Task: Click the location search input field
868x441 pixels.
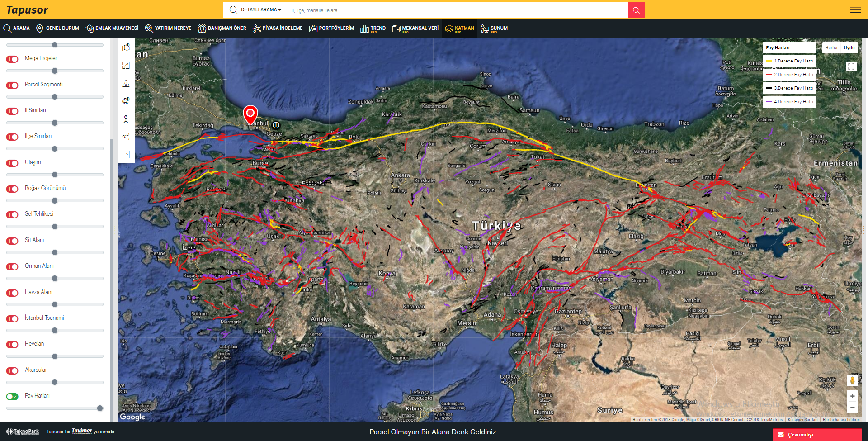Action: [457, 10]
